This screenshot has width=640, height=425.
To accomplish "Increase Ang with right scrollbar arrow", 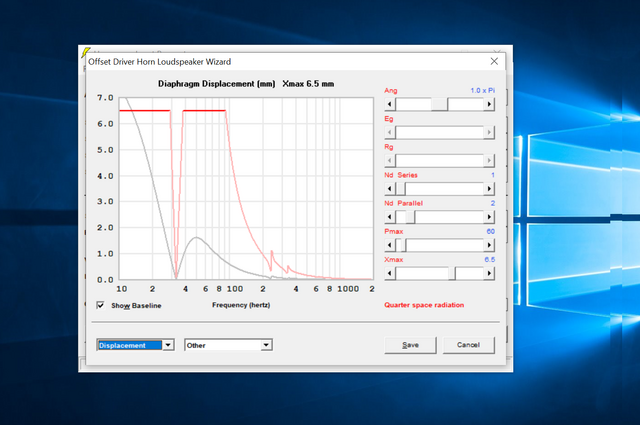I will pos(489,104).
